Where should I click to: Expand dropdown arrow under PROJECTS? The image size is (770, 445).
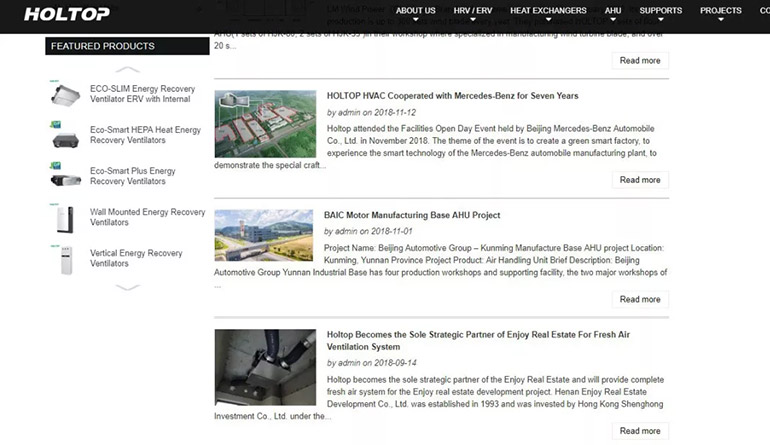coord(721,20)
